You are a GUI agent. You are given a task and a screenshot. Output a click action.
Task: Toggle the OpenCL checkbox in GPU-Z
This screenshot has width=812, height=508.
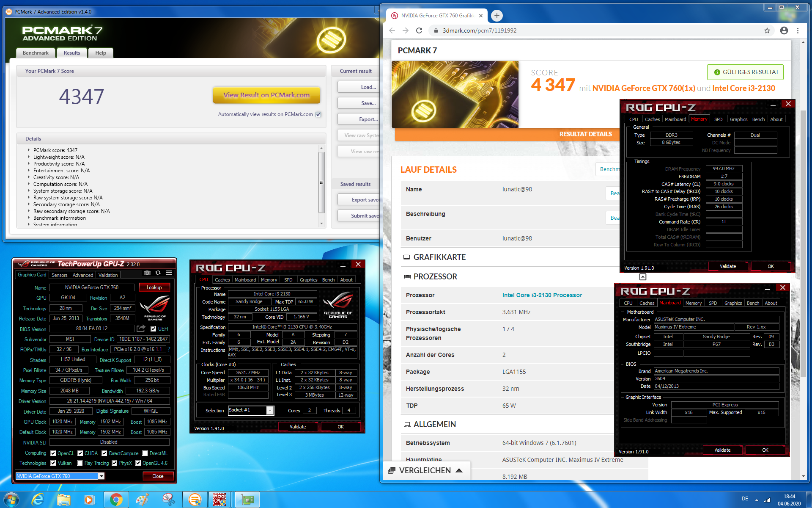point(53,453)
